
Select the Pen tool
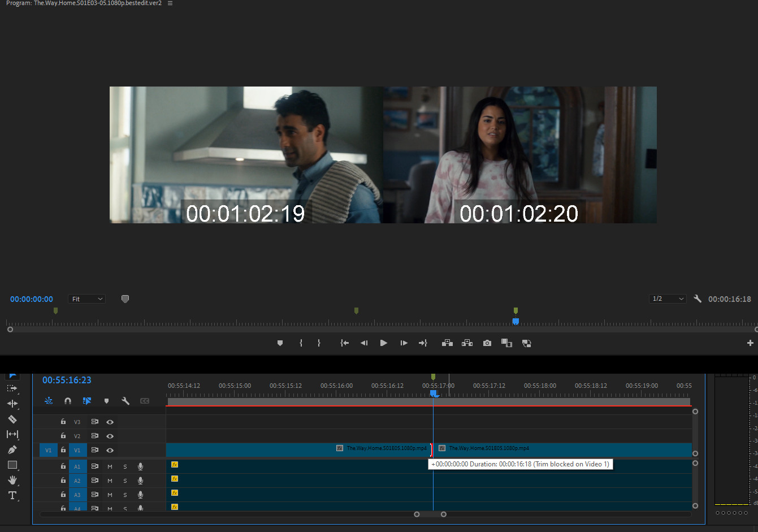(12, 449)
